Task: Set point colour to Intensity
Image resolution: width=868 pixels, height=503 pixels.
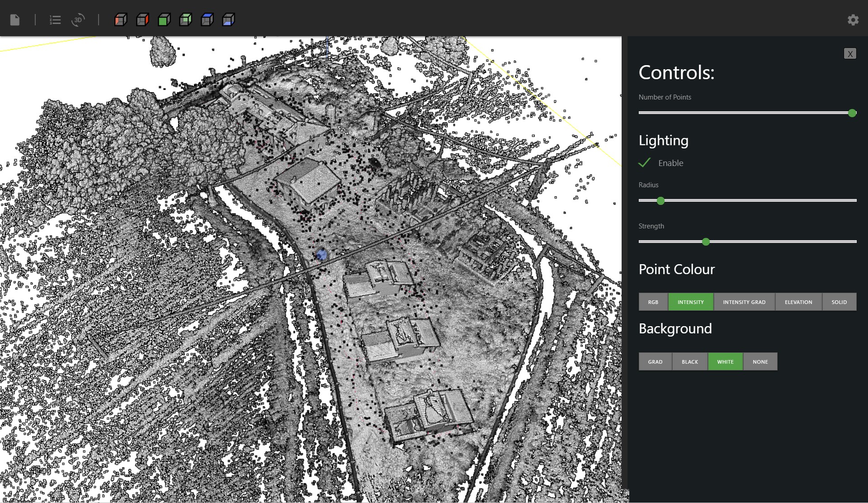Action: tap(691, 302)
